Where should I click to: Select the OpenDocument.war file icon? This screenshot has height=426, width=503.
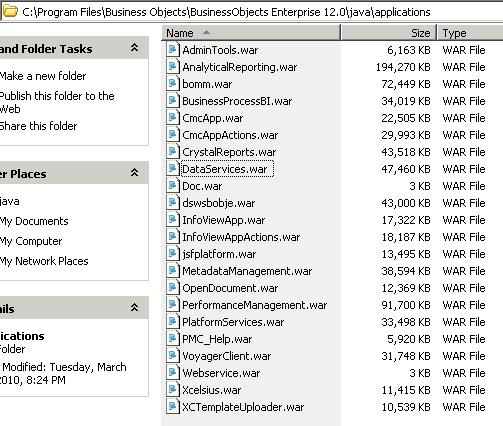[173, 288]
